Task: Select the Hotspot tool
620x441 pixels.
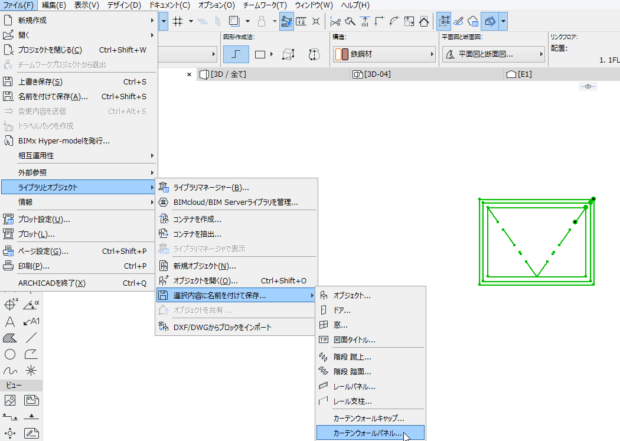Action: (31, 371)
